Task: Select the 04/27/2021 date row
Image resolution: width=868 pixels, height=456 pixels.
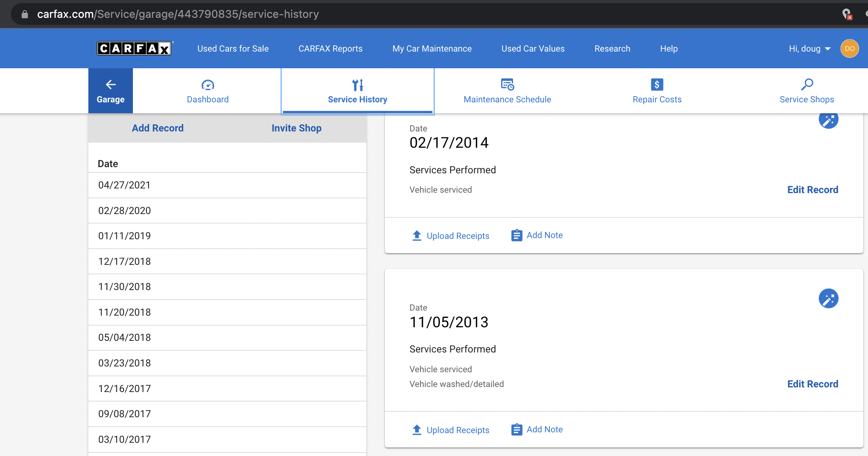Action: (x=227, y=185)
